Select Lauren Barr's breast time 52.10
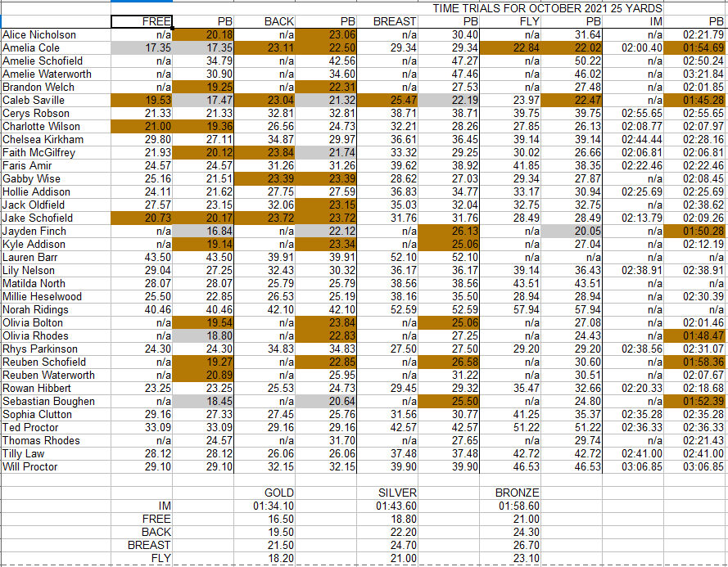The image size is (728, 567). [x=387, y=257]
